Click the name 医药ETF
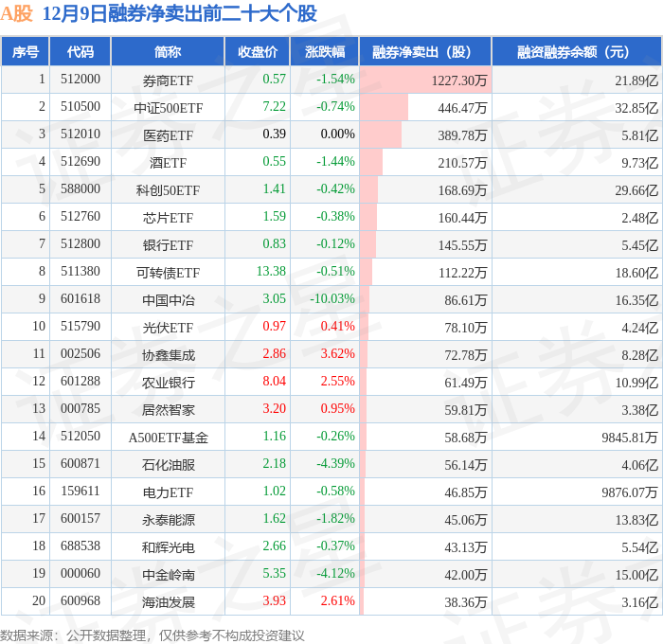This screenshot has height=644, width=663. point(168,135)
